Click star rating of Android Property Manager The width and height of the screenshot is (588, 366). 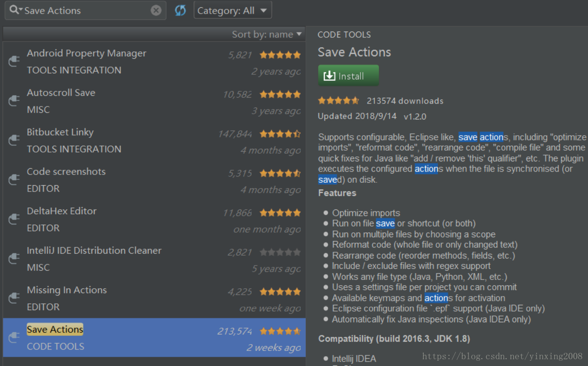(280, 55)
